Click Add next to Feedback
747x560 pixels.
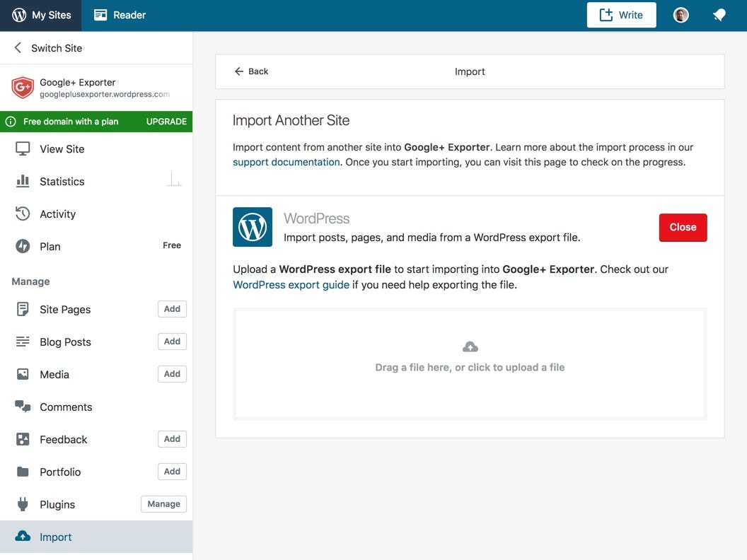pos(172,439)
